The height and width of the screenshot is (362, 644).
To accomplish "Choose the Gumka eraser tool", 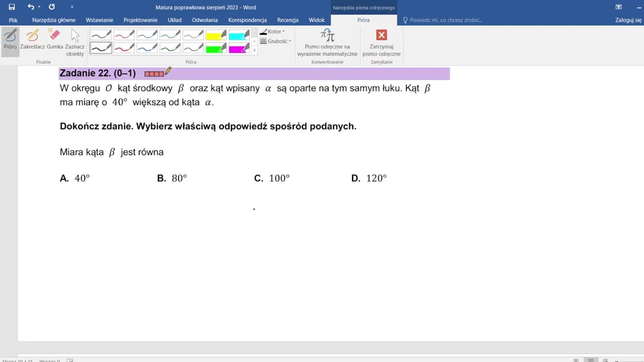I will coord(55,40).
